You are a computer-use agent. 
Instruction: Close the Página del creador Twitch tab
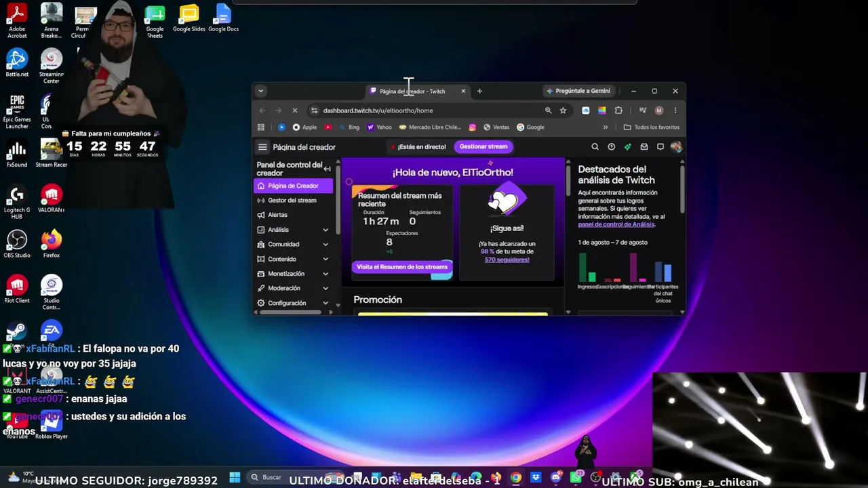pos(463,91)
